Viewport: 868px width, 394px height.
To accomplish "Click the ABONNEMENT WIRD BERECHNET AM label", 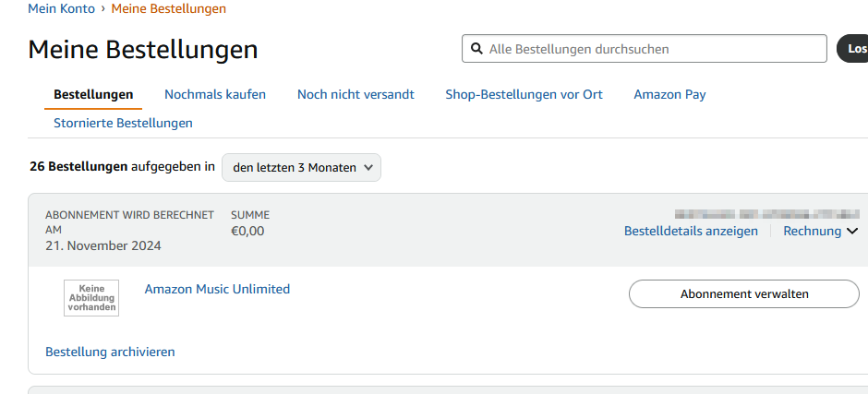I will coord(129,221).
